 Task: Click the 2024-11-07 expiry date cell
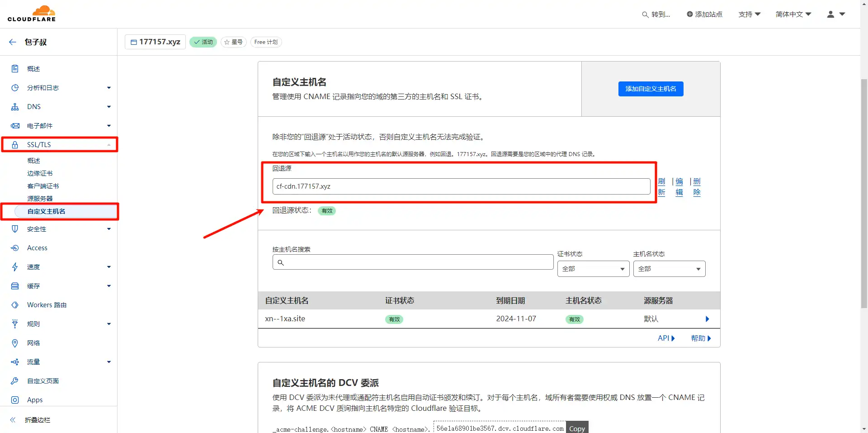point(516,319)
